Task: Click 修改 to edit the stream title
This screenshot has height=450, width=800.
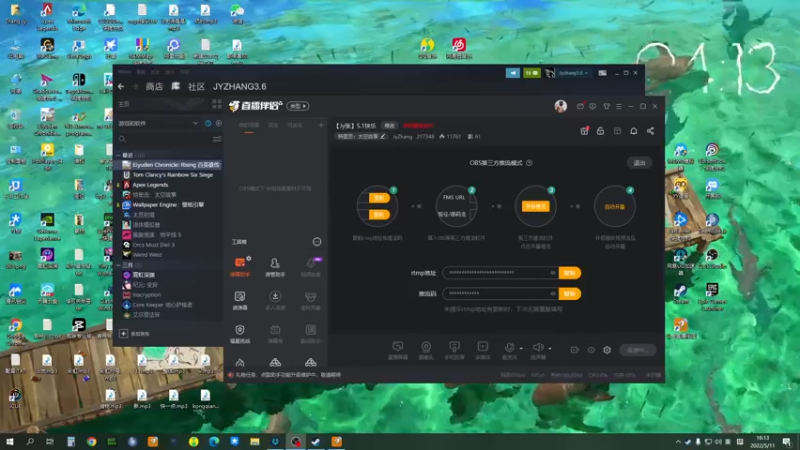Action: click(389, 126)
